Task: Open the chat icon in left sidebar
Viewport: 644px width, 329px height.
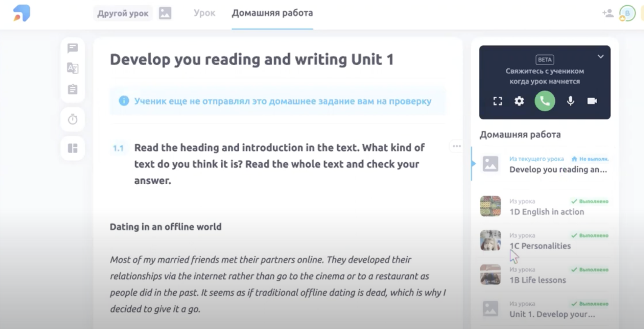Action: click(72, 48)
